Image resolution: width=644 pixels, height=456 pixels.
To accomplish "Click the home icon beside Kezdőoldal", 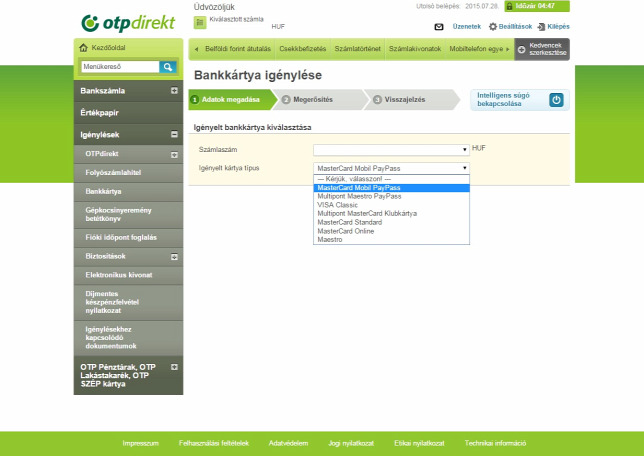I will point(83,48).
